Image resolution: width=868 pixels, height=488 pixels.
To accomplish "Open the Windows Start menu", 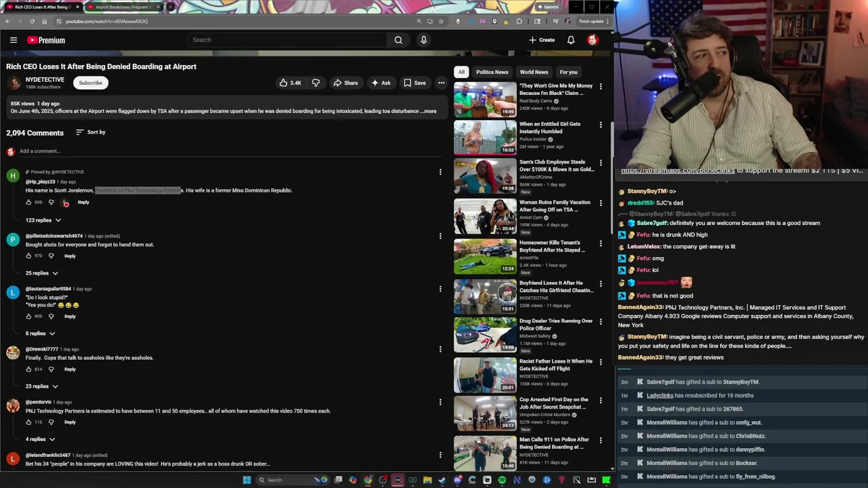I will pyautogui.click(x=248, y=480).
